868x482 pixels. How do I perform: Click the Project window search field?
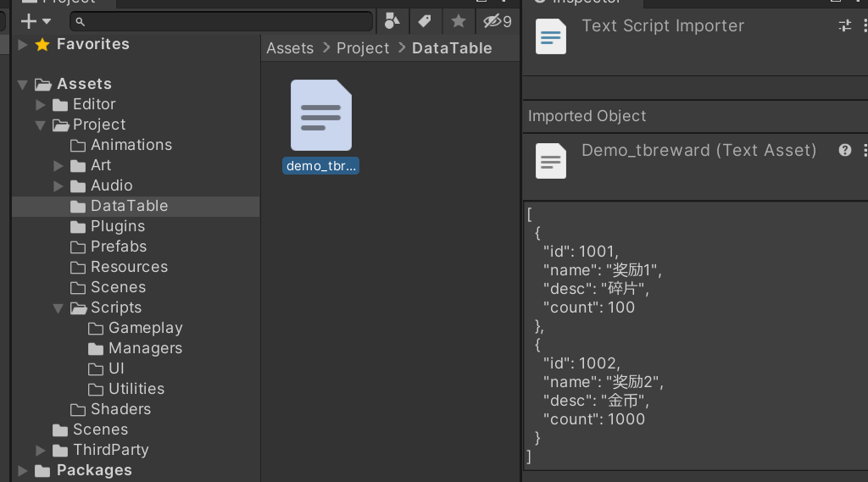pyautogui.click(x=225, y=21)
